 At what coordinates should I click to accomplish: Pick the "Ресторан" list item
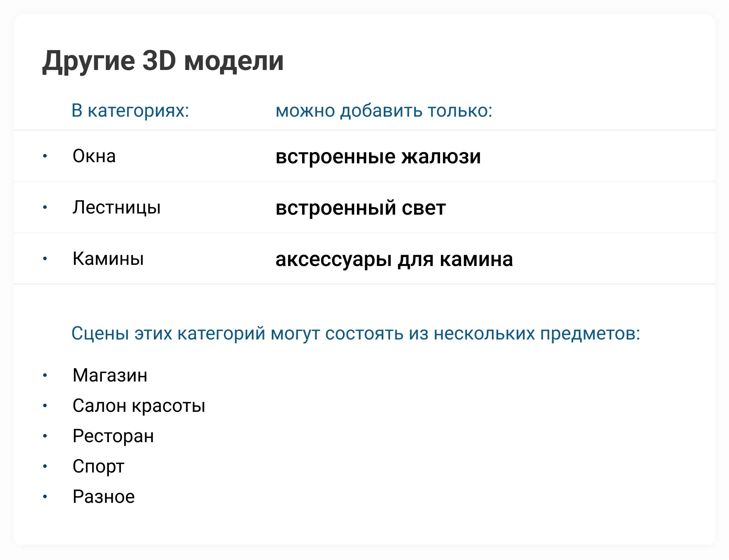point(113,436)
